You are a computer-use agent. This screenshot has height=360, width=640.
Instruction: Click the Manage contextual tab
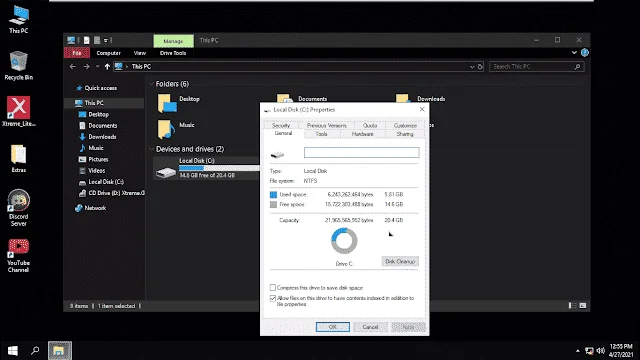click(x=173, y=41)
